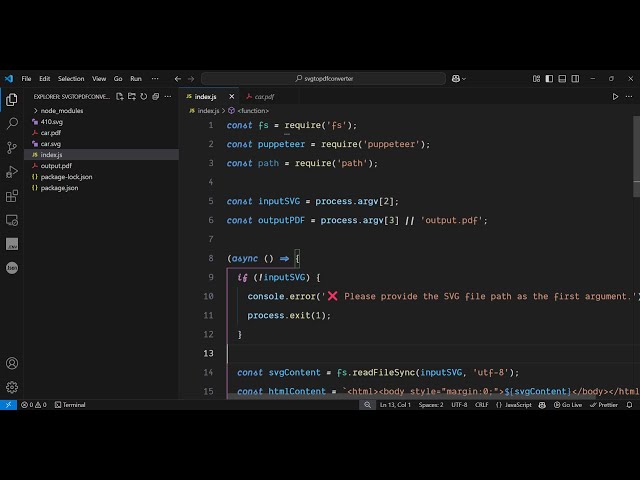Open the Source Control view
Viewport: 640px width, 480px height.
[x=12, y=147]
